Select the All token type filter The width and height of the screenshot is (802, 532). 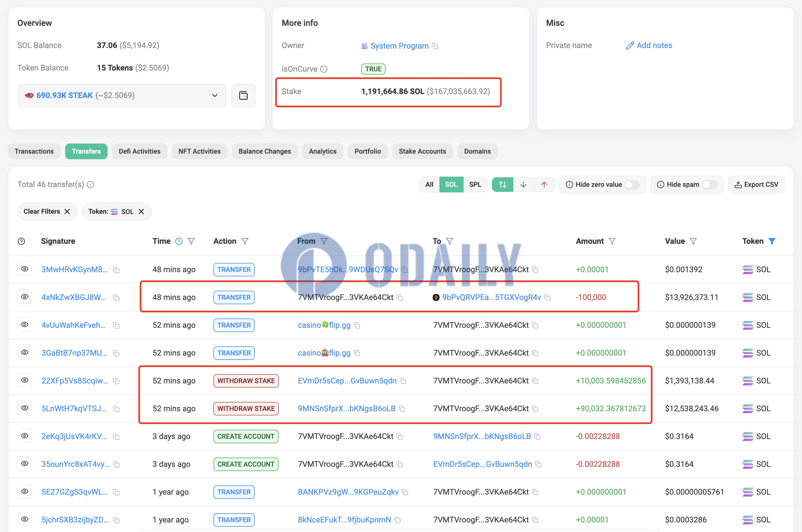[429, 185]
